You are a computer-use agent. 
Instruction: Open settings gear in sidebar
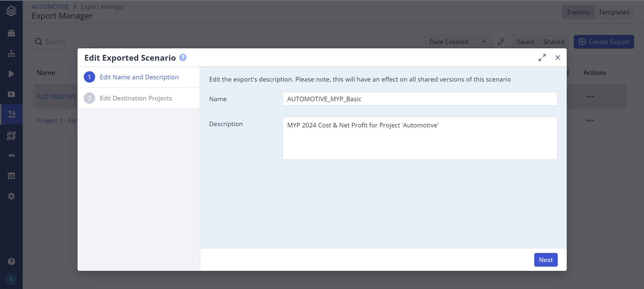(x=11, y=196)
